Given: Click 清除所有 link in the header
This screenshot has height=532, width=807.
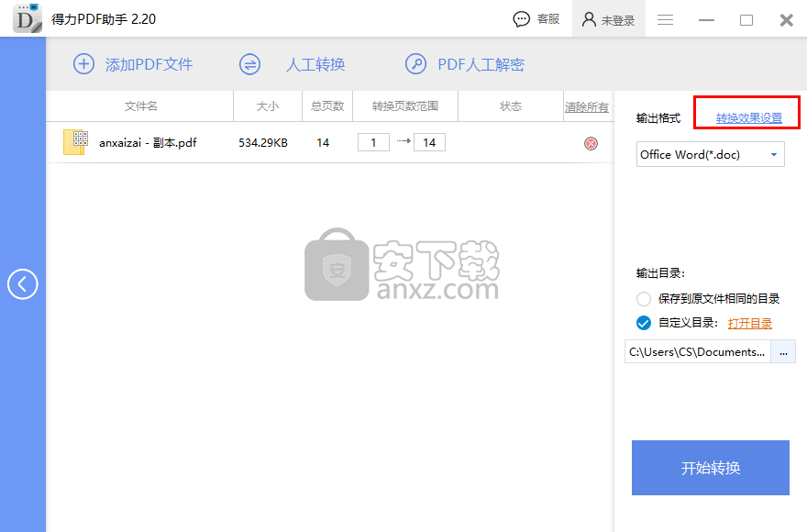Looking at the screenshot, I should 587,107.
